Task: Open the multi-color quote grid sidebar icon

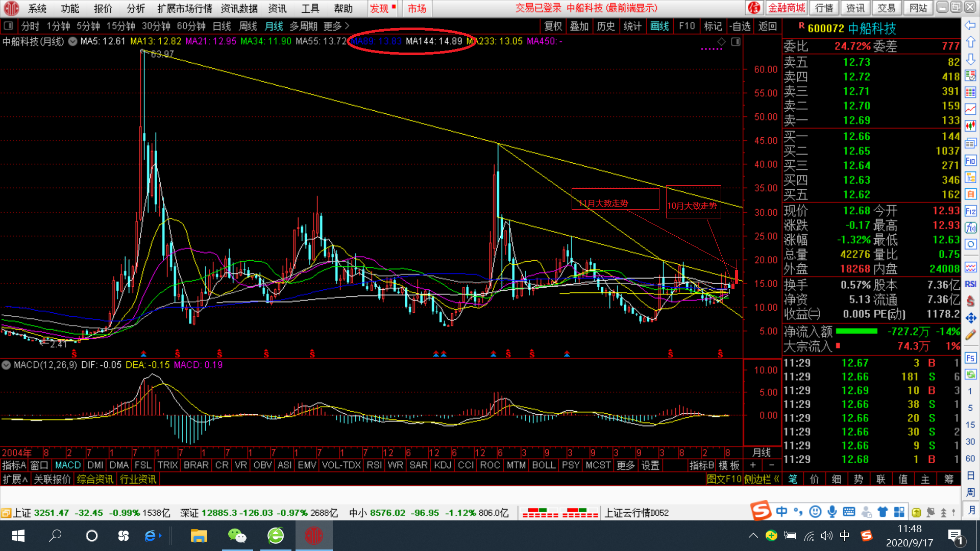Action: [x=970, y=92]
